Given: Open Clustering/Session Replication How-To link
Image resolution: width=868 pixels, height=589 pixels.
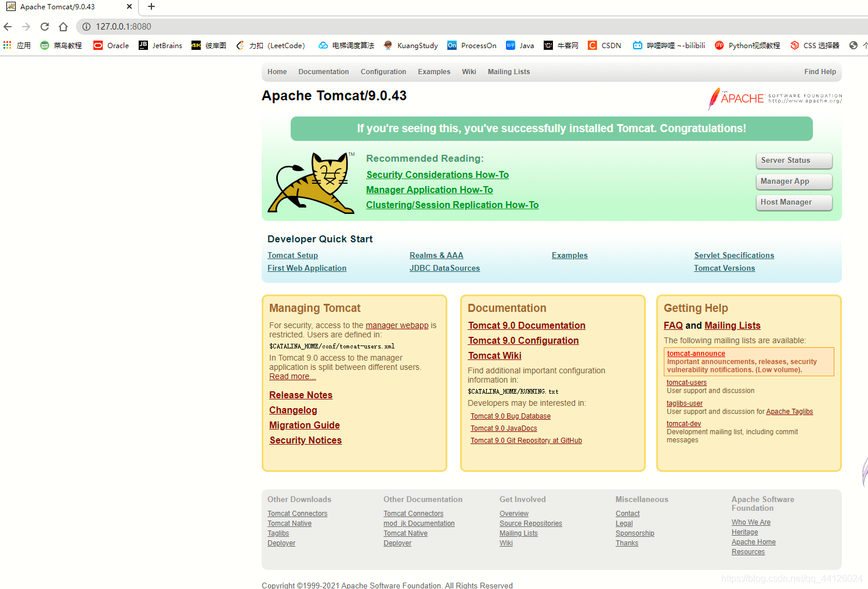Looking at the screenshot, I should (452, 205).
